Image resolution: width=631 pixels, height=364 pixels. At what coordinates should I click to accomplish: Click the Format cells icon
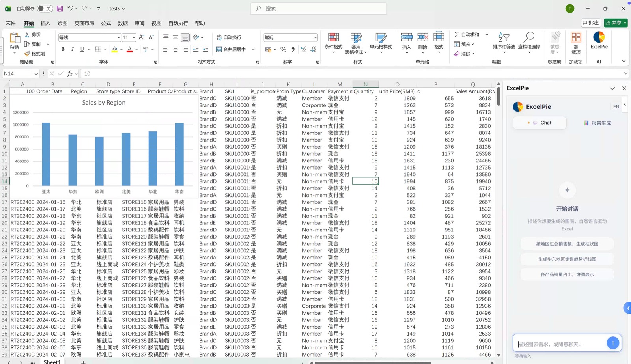tap(439, 37)
